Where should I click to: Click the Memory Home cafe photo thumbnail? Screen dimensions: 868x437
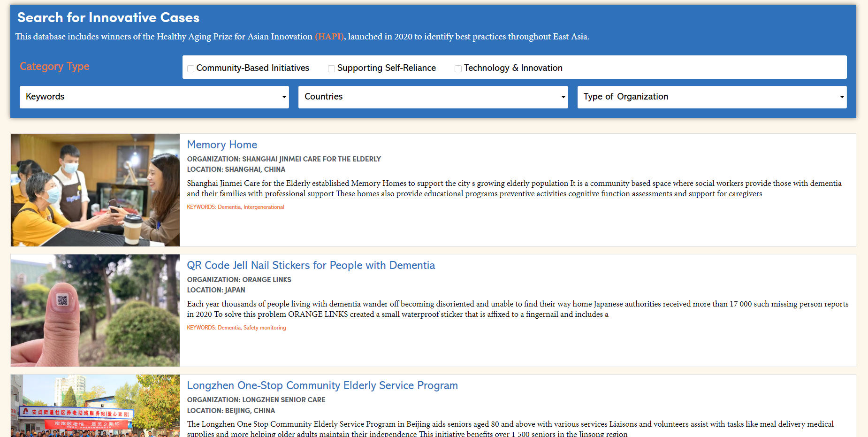click(x=95, y=190)
